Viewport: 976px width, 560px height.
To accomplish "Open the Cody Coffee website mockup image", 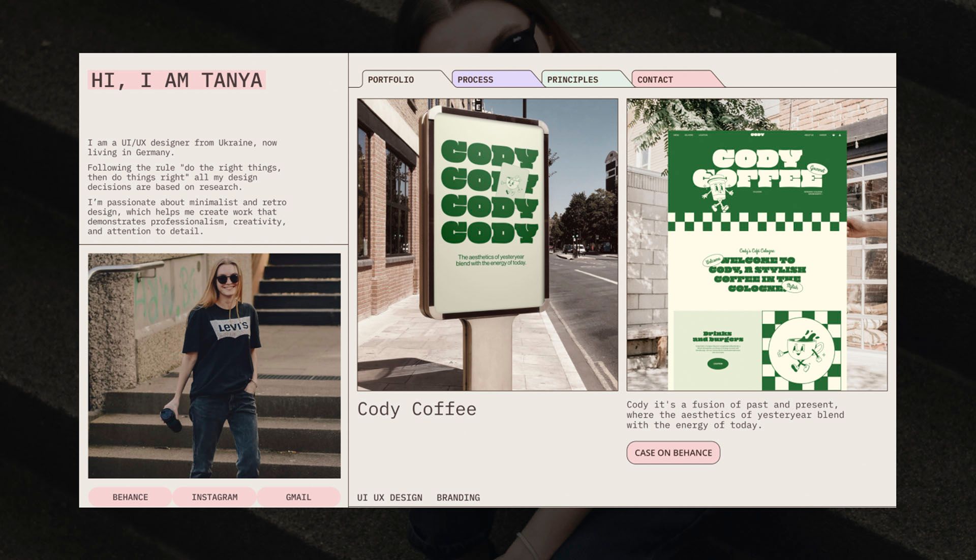I will tap(757, 244).
